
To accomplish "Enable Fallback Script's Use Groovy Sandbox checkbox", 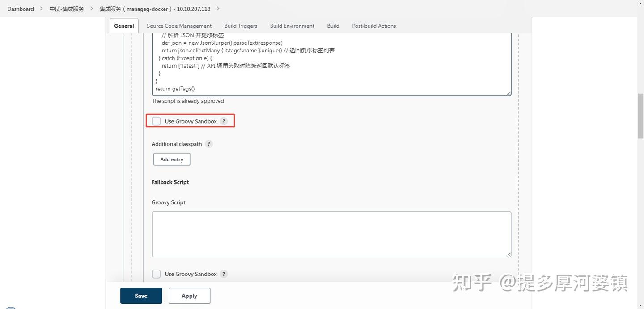I will (156, 274).
